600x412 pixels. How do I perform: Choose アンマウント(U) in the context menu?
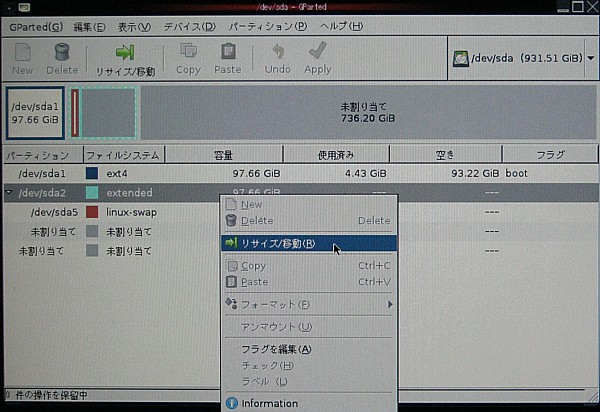pos(309,327)
